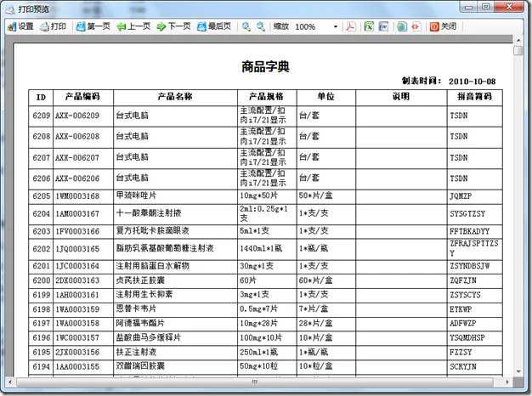Click product name 注射用脑蛋白水解物
Screen dimensions: 532x396
click(x=153, y=266)
